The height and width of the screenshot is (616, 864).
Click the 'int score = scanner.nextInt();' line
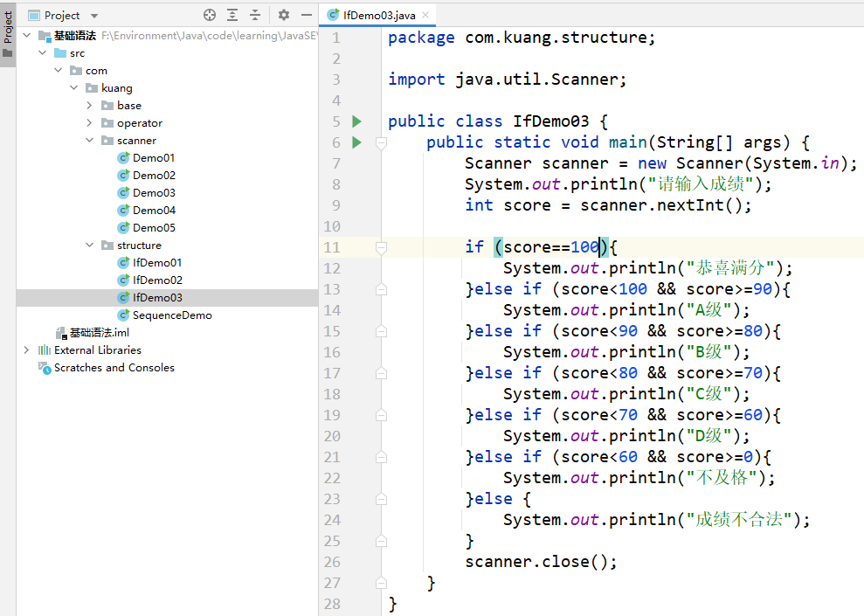608,205
